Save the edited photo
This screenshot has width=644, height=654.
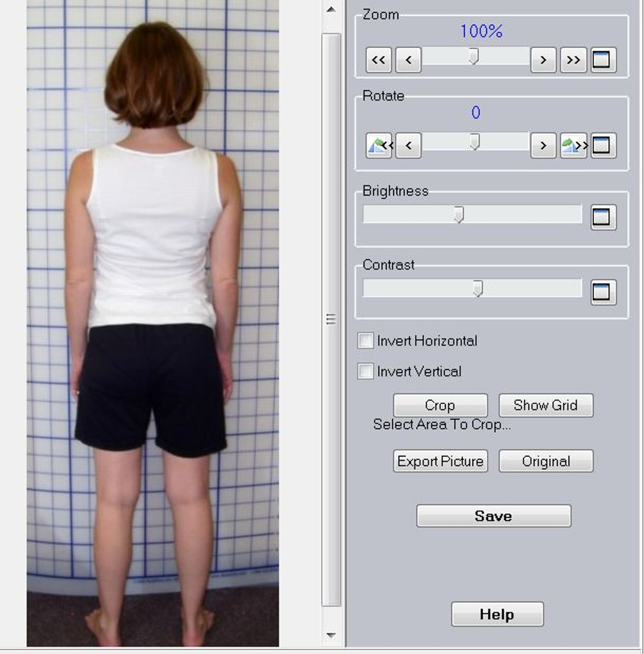[x=493, y=516]
